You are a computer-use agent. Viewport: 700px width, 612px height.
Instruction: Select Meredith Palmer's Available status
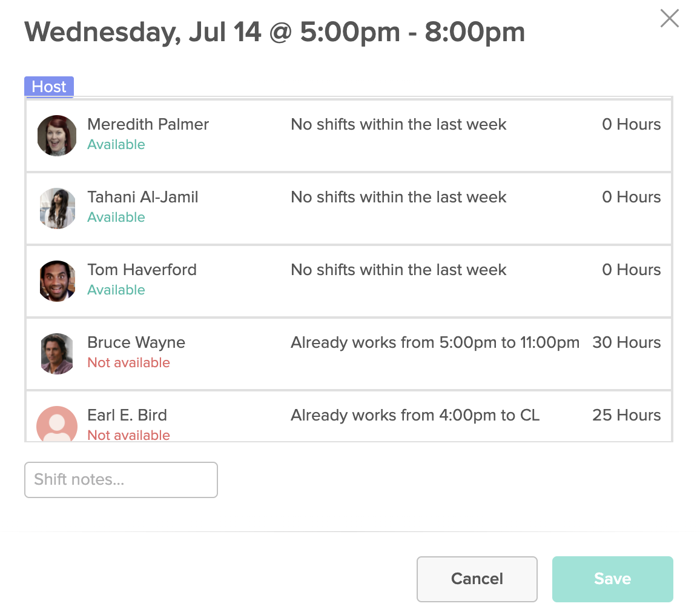pyautogui.click(x=116, y=144)
